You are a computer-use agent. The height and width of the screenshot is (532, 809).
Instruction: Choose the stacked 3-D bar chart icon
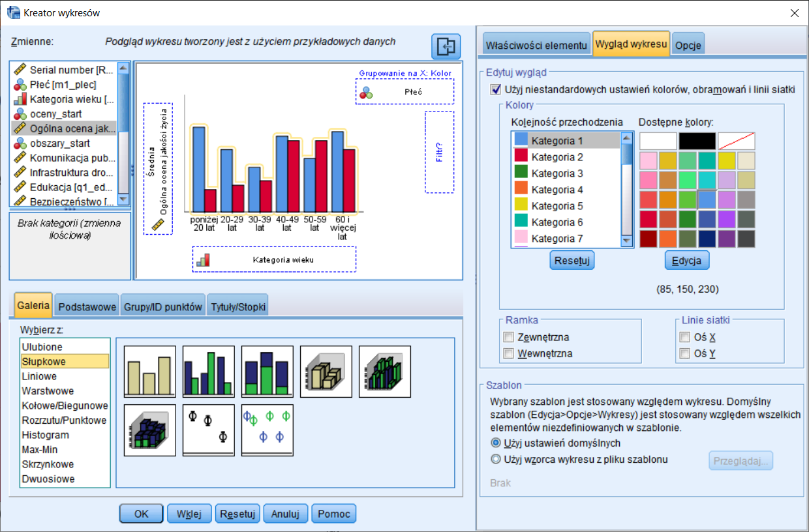[149, 430]
